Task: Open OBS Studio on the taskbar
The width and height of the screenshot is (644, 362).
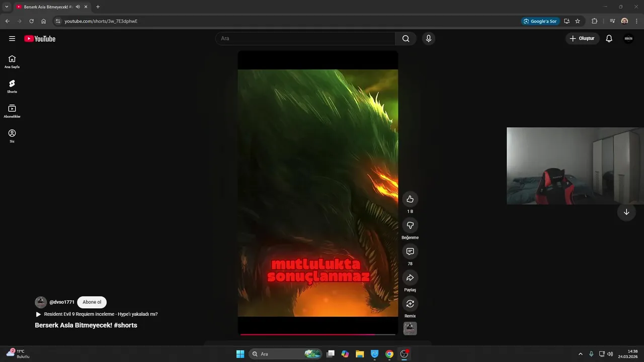Action: tap(404, 354)
